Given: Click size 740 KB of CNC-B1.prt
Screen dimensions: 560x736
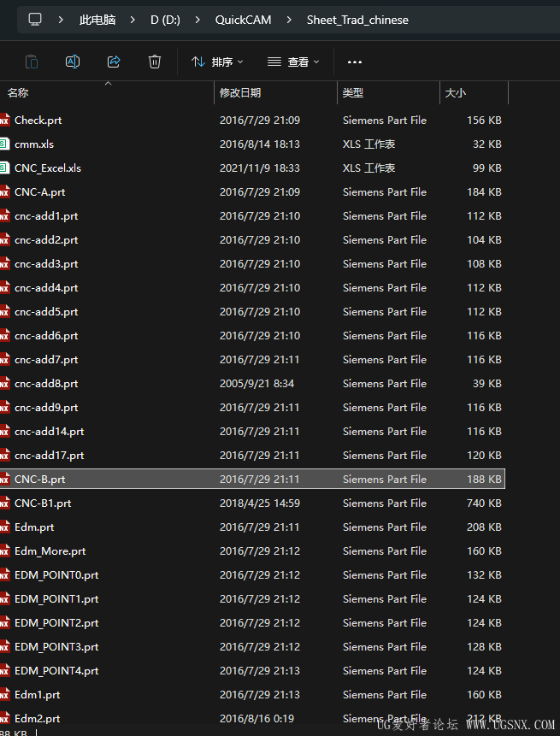Looking at the screenshot, I should [x=484, y=503].
